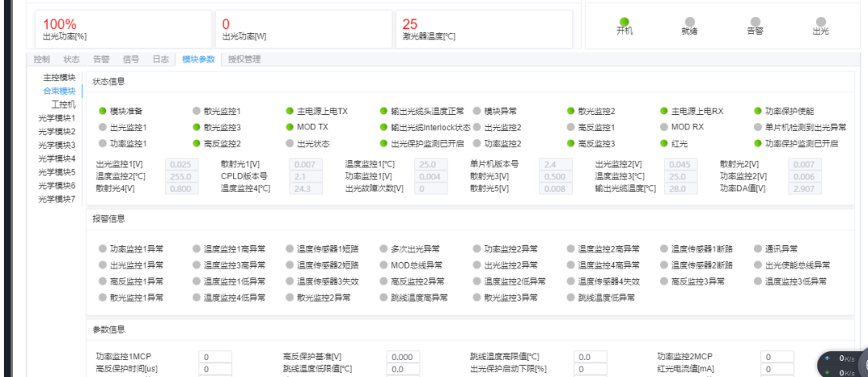The height and width of the screenshot is (377, 868).
Task: Select 光学模块2 in the sidebar
Action: 56,131
